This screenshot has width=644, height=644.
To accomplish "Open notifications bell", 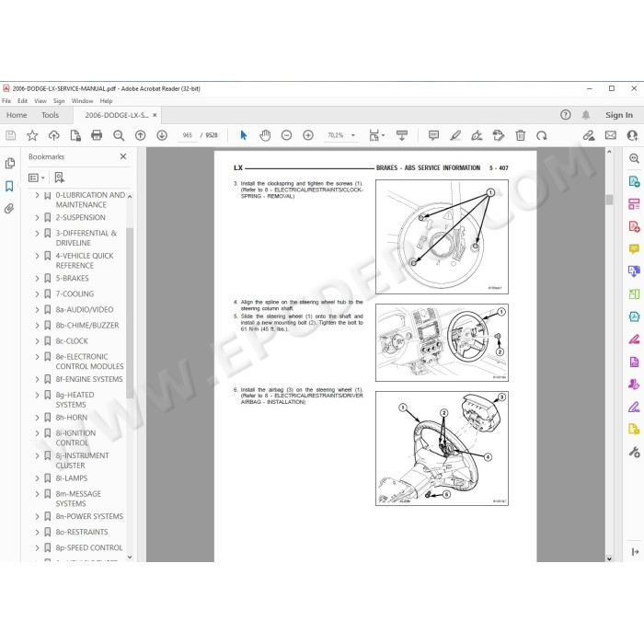I will click(x=586, y=115).
